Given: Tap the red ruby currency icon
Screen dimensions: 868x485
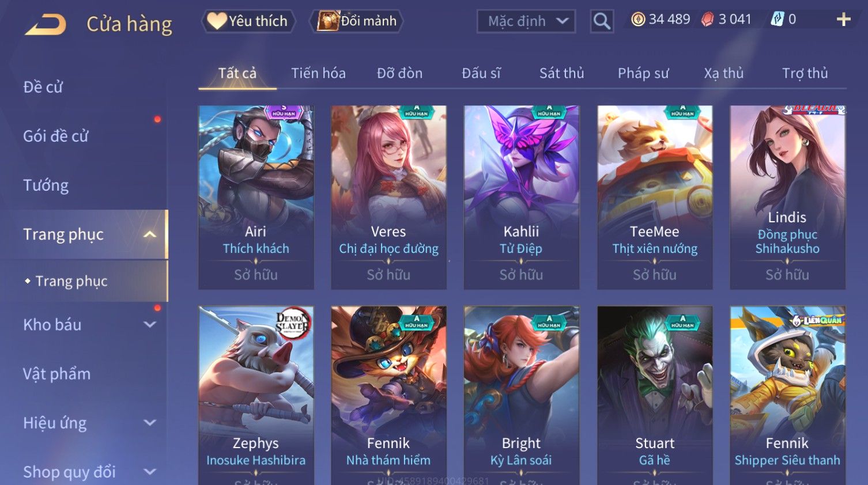Looking at the screenshot, I should coord(708,20).
